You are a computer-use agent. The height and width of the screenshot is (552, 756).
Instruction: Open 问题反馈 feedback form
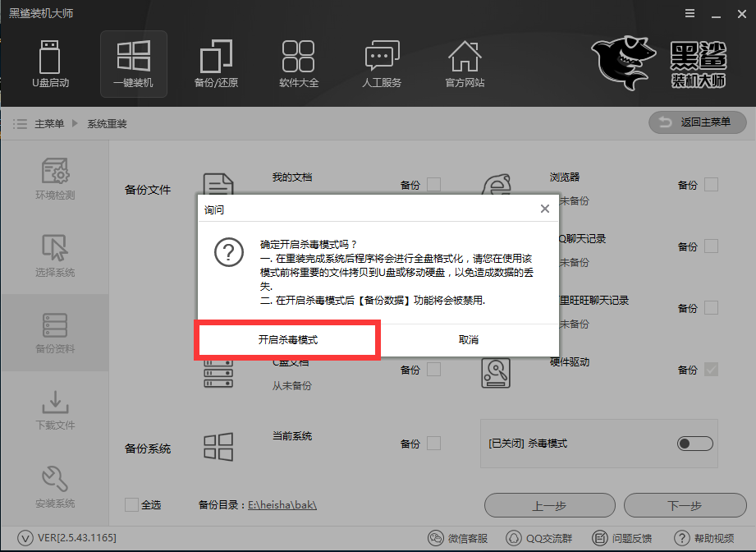622,538
